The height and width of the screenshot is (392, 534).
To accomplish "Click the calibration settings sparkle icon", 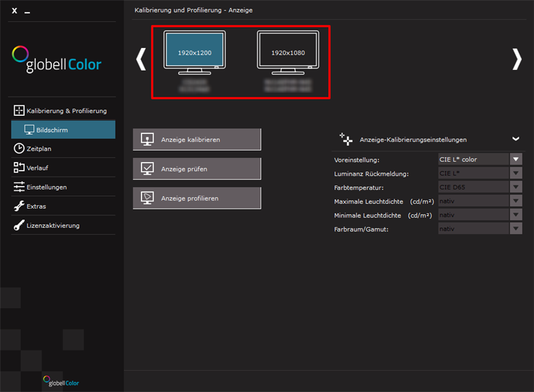I will [346, 139].
